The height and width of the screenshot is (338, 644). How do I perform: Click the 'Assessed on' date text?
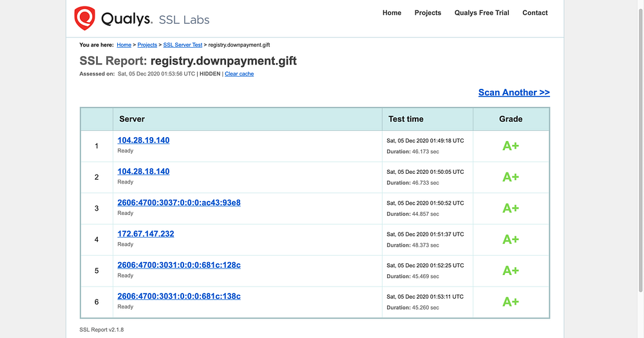pos(156,74)
